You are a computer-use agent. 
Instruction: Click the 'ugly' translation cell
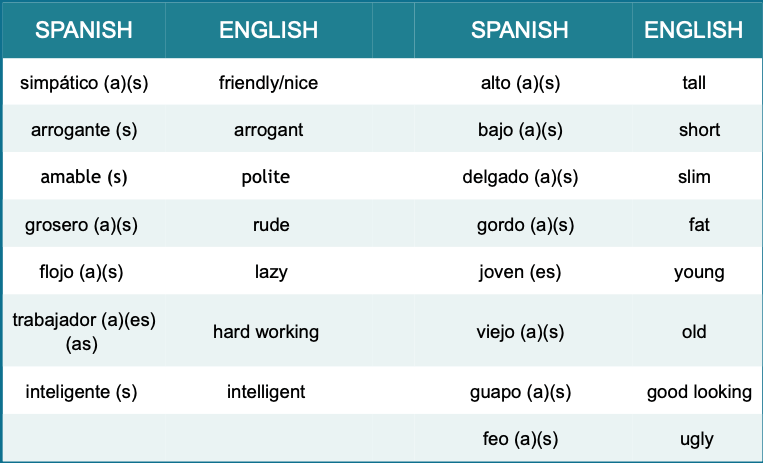point(694,438)
